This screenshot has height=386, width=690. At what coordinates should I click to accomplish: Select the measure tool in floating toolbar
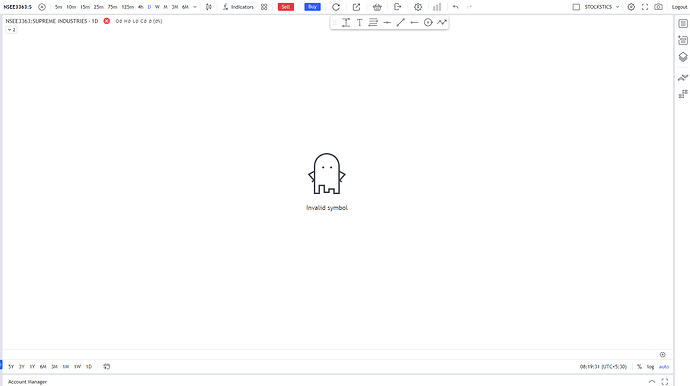[346, 22]
